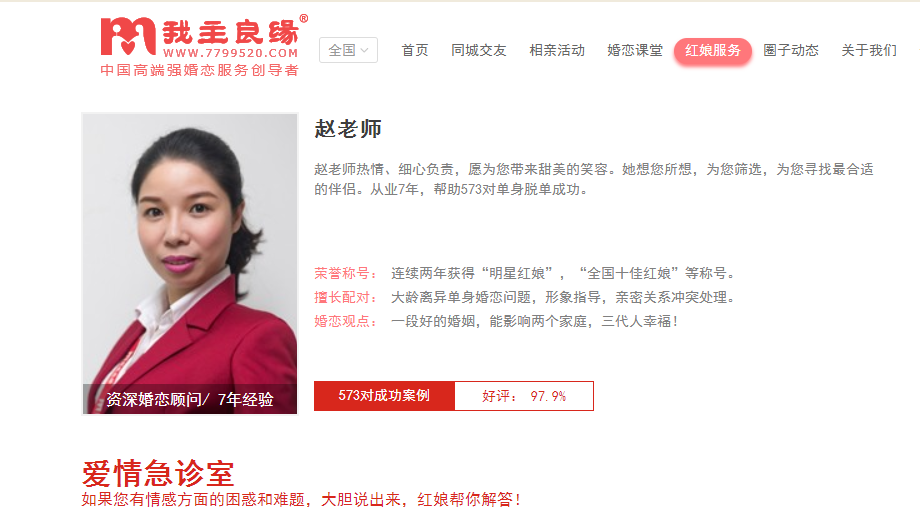
Task: Open the 同城交友 menu item
Action: (x=479, y=50)
